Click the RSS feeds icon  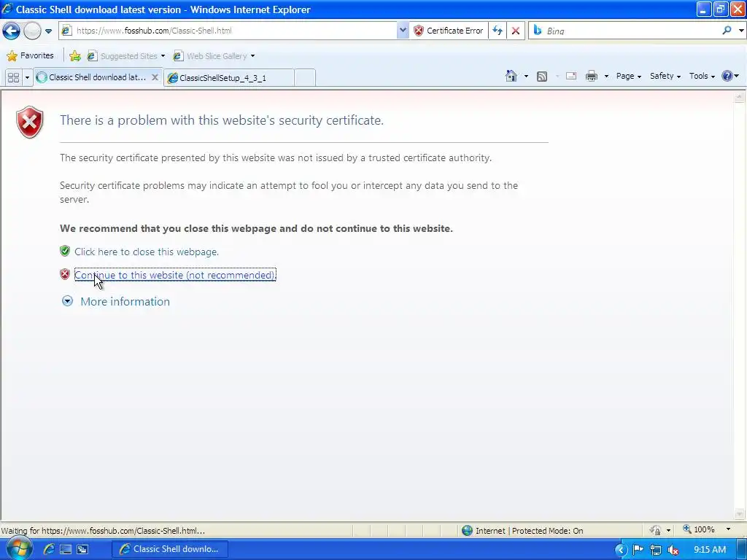542,76
